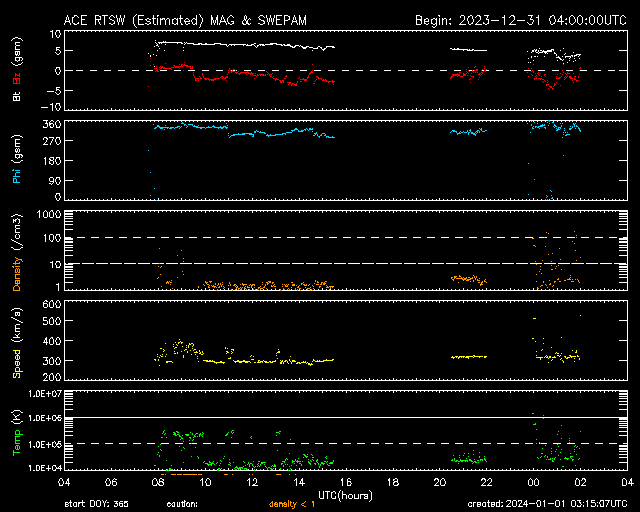Image resolution: width=640 pixels, height=512 pixels.
Task: Click the 22 hour tick label
Action: 487,482
